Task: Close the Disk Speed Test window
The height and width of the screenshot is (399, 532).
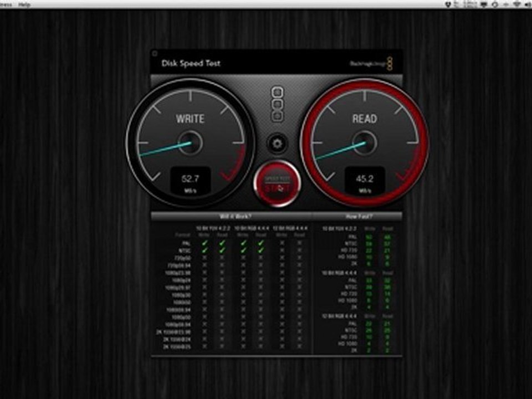Action: tap(155, 54)
